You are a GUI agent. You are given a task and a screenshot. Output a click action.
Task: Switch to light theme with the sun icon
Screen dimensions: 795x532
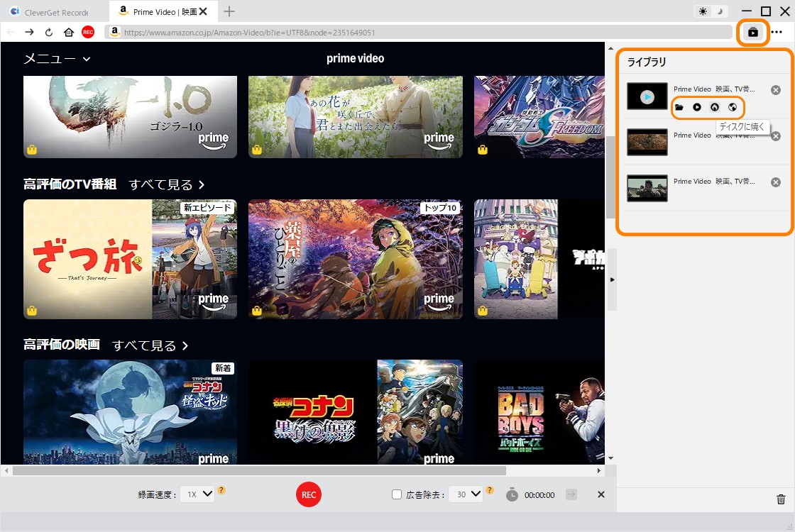coord(703,11)
